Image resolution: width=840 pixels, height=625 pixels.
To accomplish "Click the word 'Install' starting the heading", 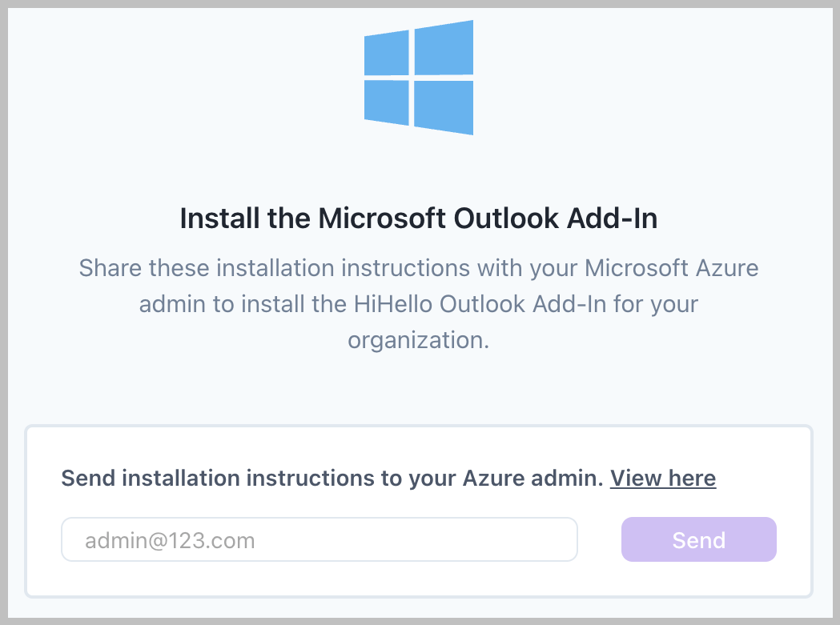I will [x=219, y=218].
